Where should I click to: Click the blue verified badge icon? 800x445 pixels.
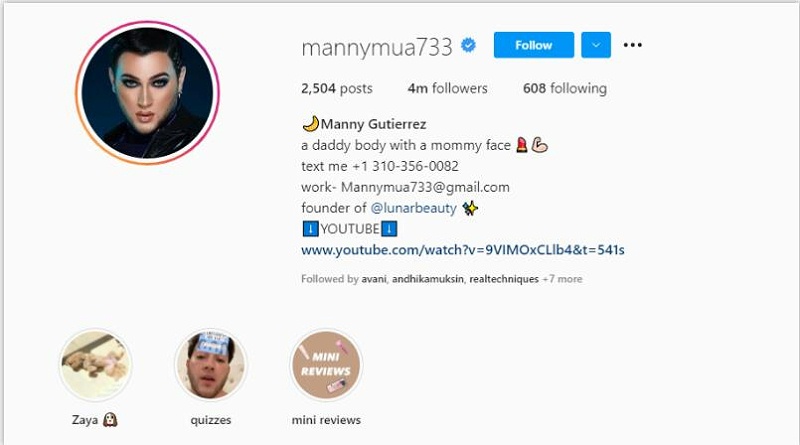point(468,45)
